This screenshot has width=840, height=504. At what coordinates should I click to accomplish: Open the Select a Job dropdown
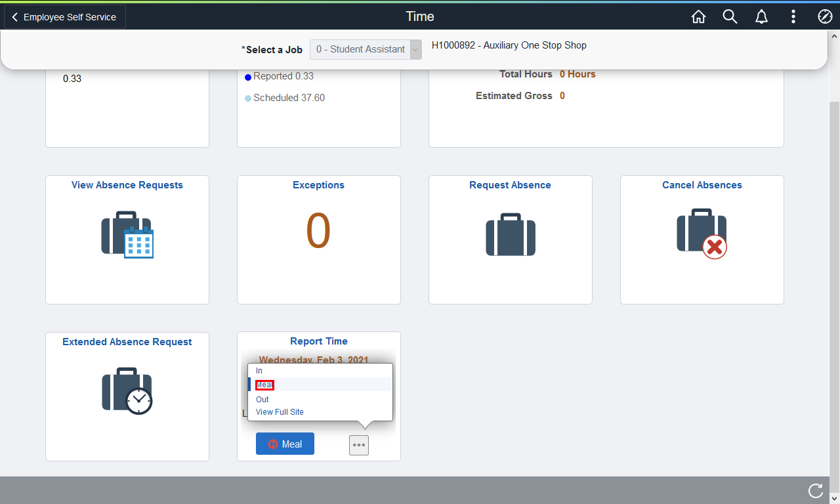click(x=366, y=49)
